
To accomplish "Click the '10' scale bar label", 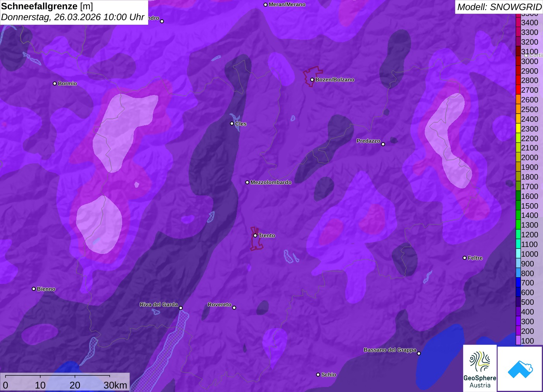I will (40, 385).
